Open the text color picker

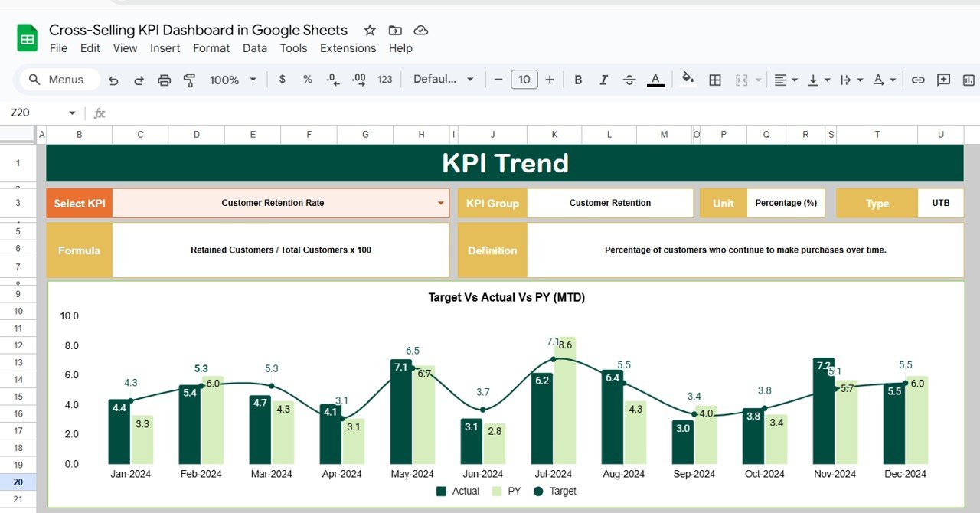655,79
